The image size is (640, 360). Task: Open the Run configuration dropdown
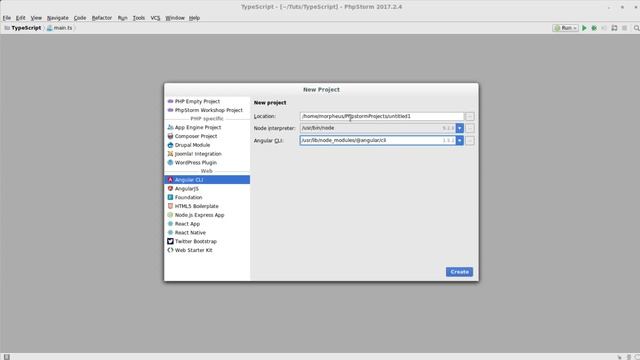(x=565, y=28)
